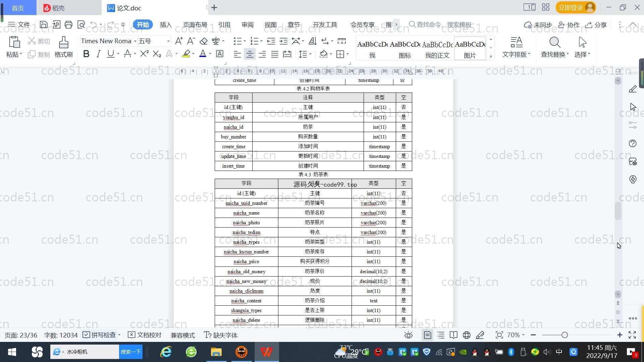Switch to 审阅 ribbon tab

coord(247,24)
